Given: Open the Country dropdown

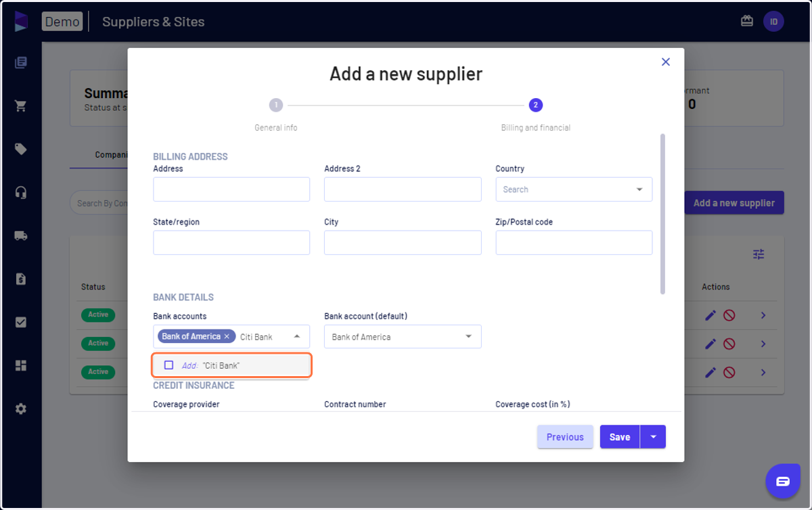Looking at the screenshot, I should [574, 189].
